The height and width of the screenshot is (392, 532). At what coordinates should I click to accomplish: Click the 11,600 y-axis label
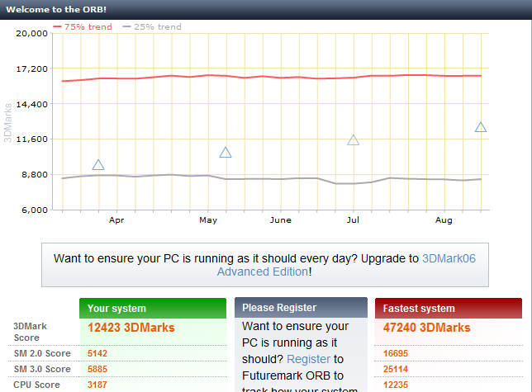(x=32, y=139)
